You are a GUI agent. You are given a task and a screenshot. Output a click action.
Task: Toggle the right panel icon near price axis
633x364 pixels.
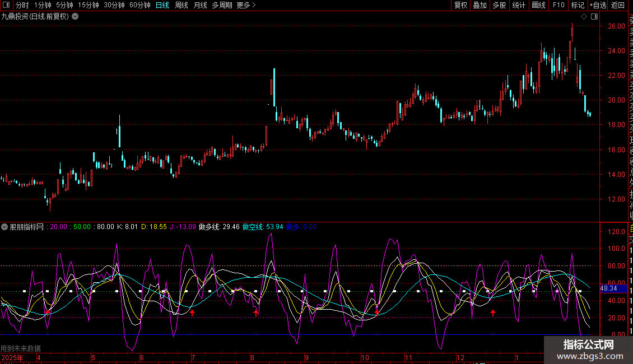(x=593, y=17)
